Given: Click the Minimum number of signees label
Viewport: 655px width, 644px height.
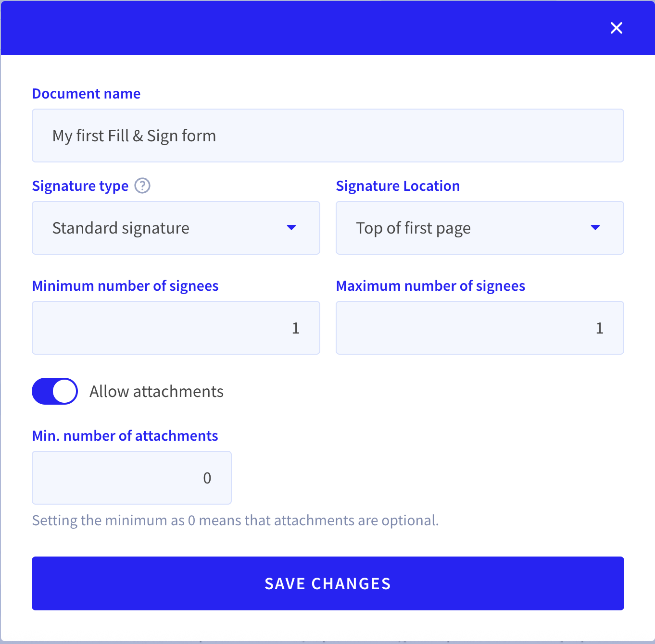Looking at the screenshot, I should click(126, 286).
